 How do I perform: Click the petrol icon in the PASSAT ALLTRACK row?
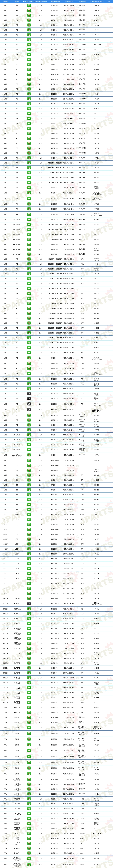click(29, 814)
